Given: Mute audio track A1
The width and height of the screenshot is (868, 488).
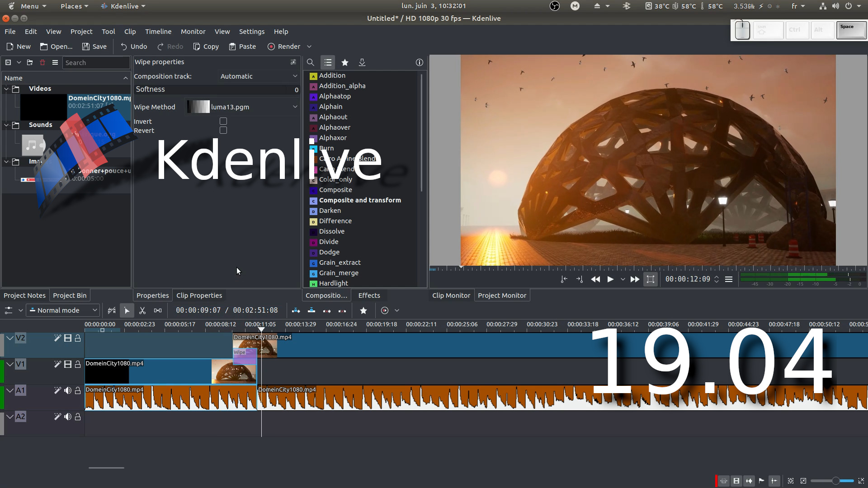Looking at the screenshot, I should click(x=68, y=390).
